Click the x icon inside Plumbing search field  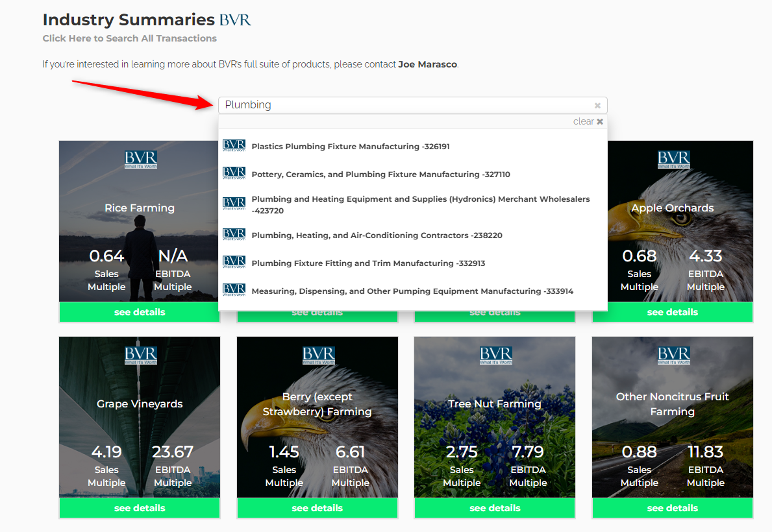pos(597,106)
